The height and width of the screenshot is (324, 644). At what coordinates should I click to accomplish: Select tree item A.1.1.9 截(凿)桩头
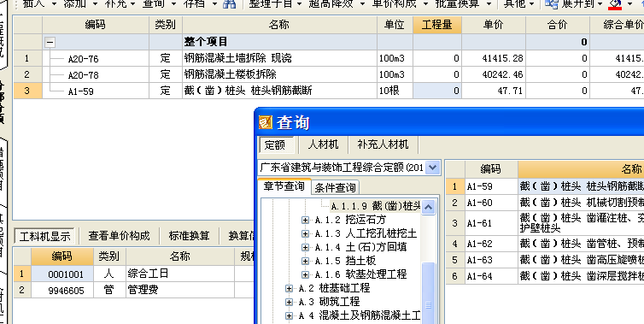coord(376,206)
